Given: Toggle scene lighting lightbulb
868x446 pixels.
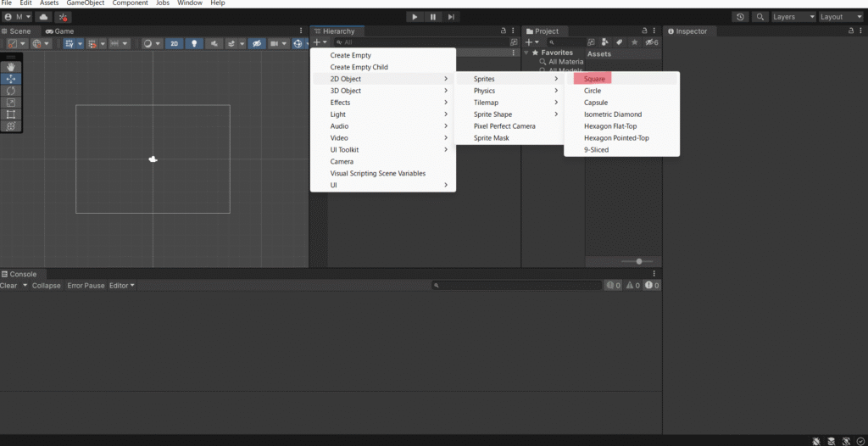Looking at the screenshot, I should (x=194, y=43).
